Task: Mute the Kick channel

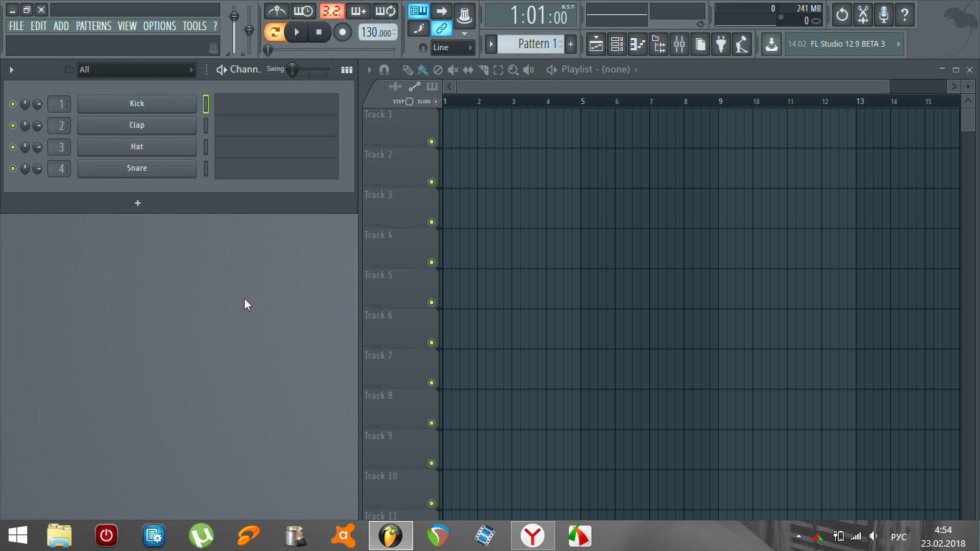Action: click(12, 104)
